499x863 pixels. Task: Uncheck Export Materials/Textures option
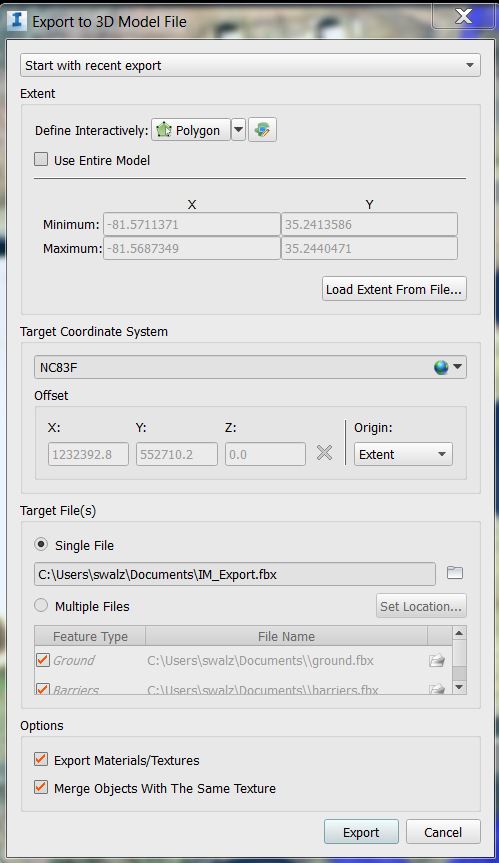click(41, 760)
